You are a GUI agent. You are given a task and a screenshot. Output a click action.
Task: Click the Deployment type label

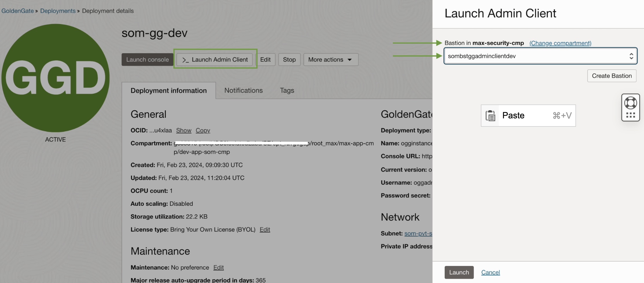click(406, 131)
